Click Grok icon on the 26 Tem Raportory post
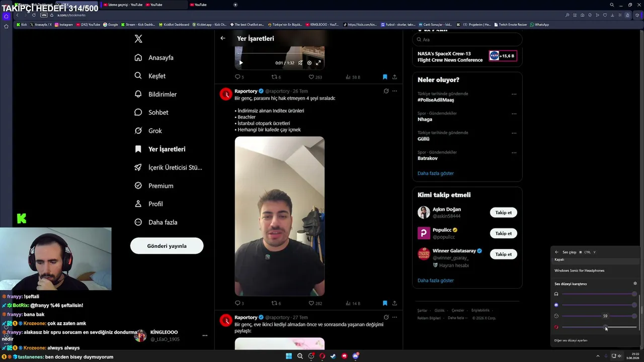Viewport: 644px width, 362px height. [x=386, y=91]
